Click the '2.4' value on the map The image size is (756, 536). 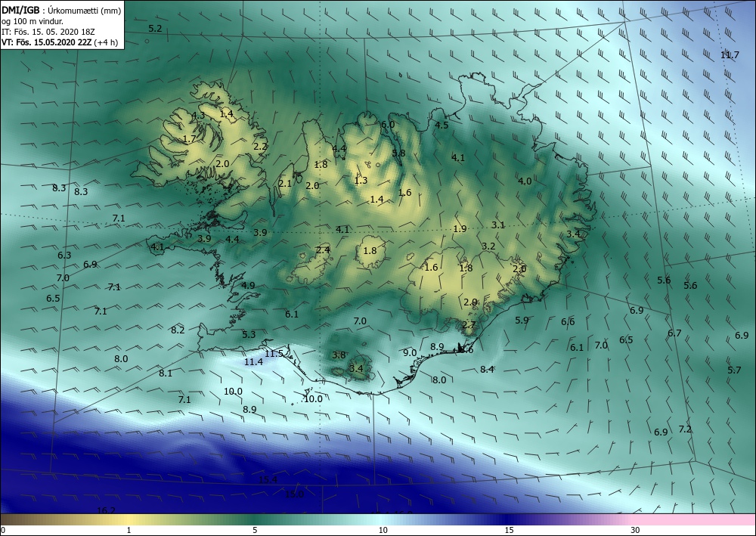323,250
